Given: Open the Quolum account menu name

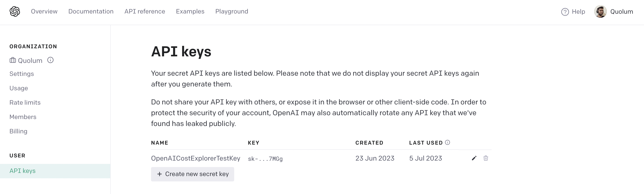Looking at the screenshot, I should click(x=622, y=12).
